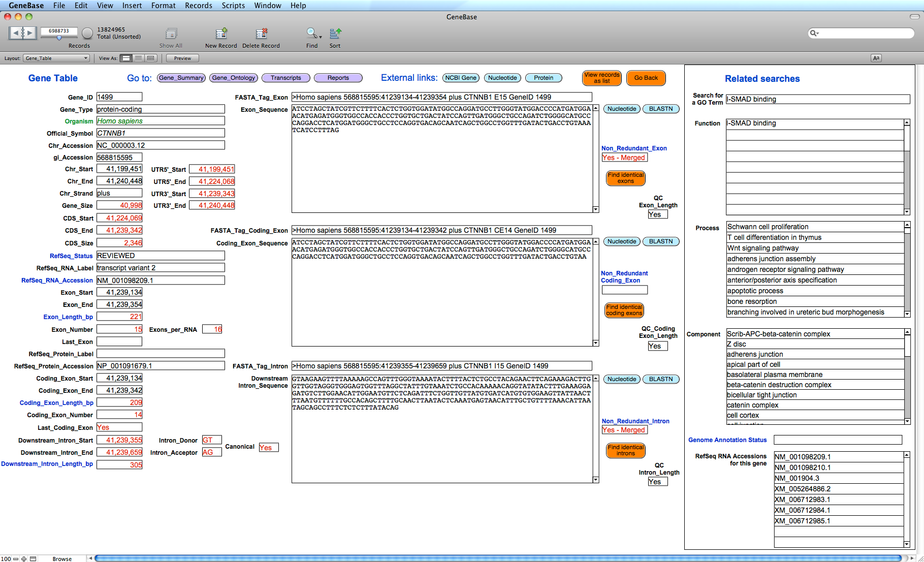
Task: Click Find identical introns button
Action: (x=626, y=450)
